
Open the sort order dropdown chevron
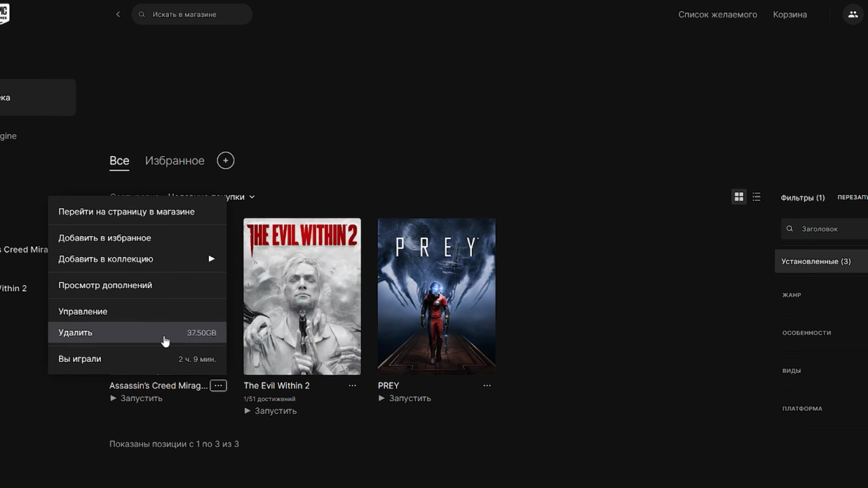[252, 197]
